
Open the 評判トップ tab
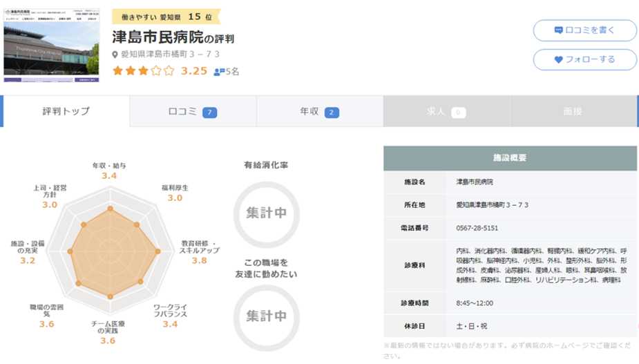(66, 111)
